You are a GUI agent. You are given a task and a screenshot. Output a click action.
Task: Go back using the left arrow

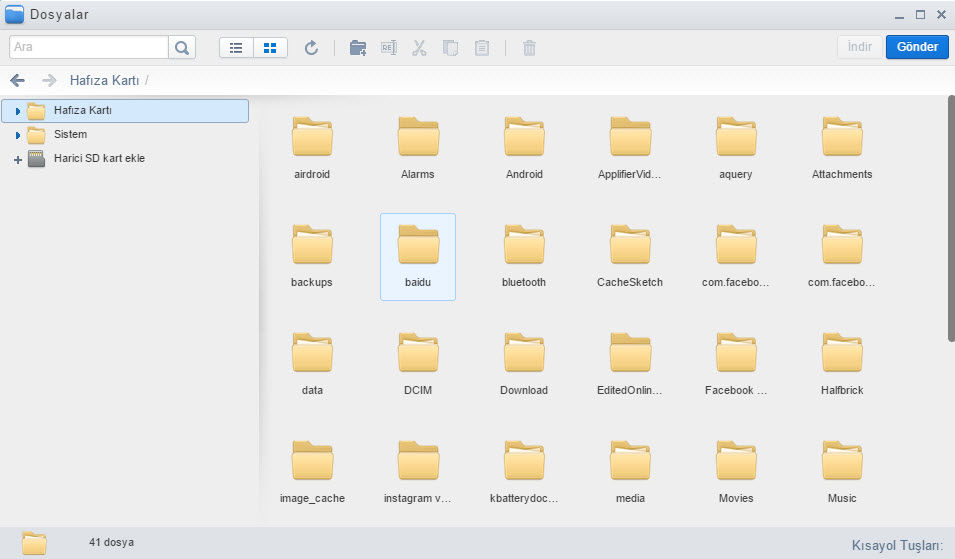point(17,80)
